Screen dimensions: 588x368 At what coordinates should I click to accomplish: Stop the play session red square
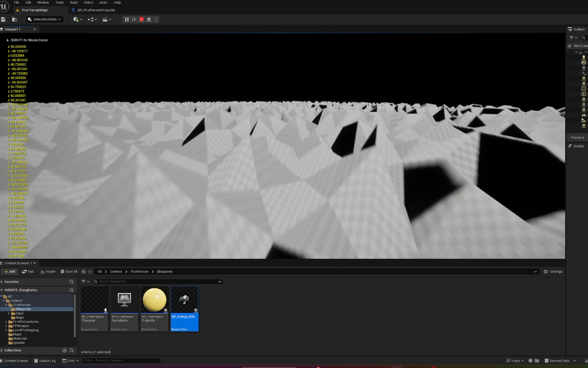point(142,19)
